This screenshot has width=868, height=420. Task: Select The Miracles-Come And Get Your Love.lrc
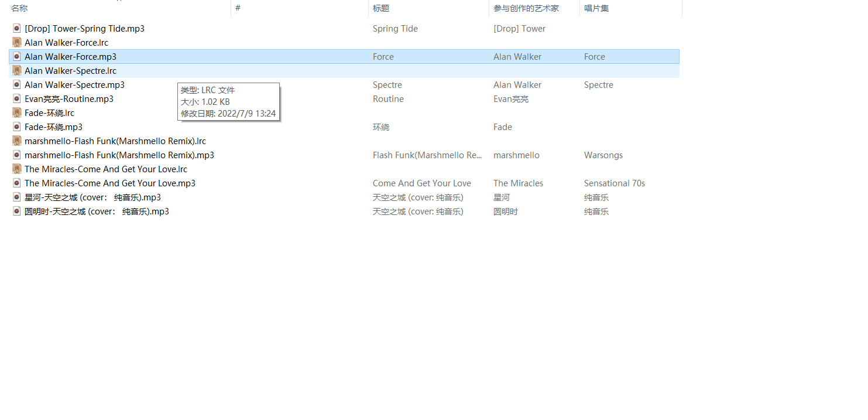pos(106,169)
